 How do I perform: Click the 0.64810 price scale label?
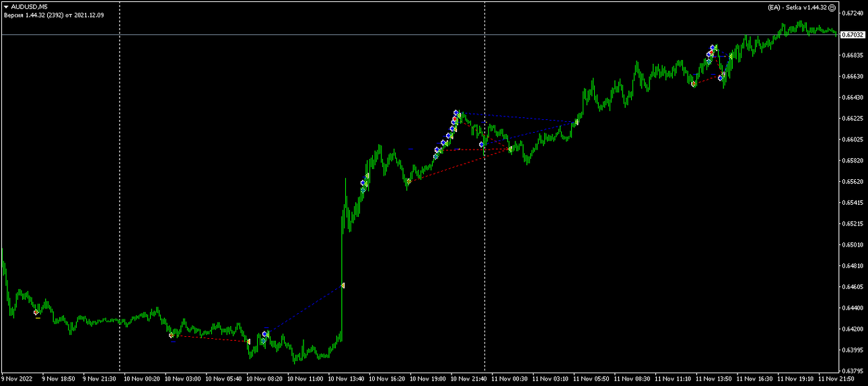click(853, 266)
